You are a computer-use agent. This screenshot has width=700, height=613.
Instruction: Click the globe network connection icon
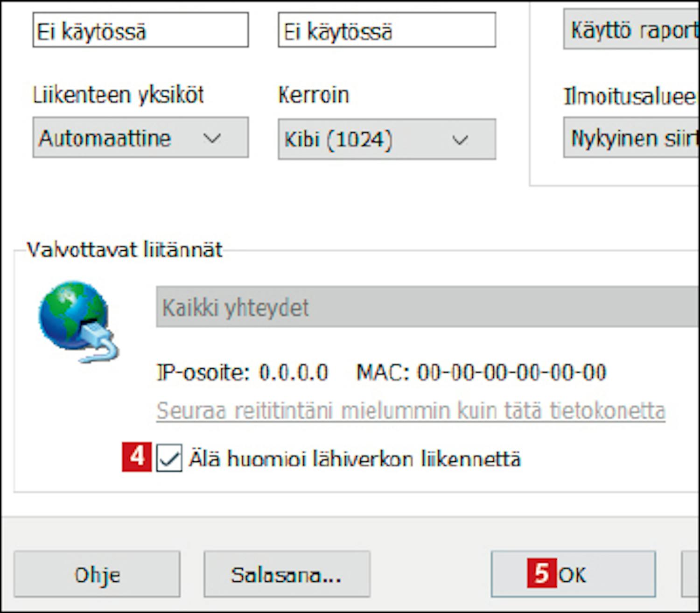point(78,321)
